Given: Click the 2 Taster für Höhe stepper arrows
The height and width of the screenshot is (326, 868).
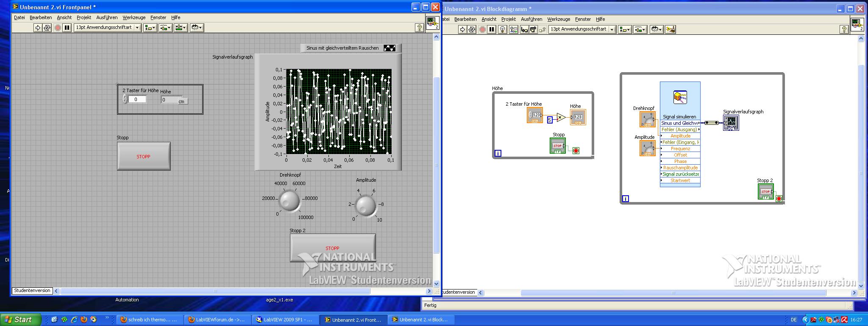Looking at the screenshot, I should coord(125,99).
